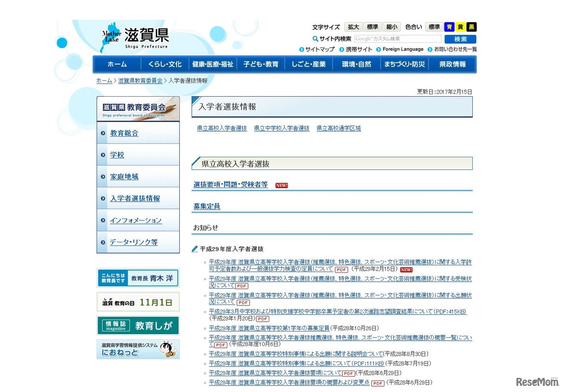This screenshot has width=565, height=392.
Task: Click the PDF icon beside 募集定員 related announcement dated 平成29年2月15日
Action: click(341, 270)
